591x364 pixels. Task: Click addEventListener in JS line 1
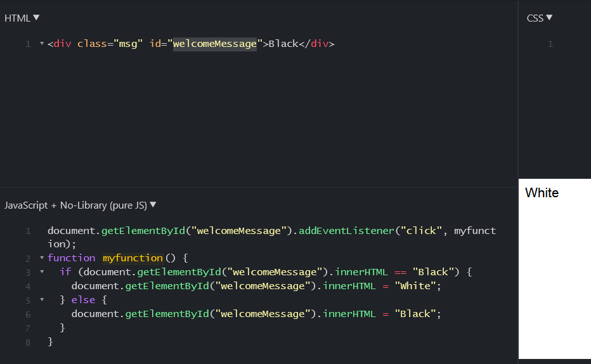[346, 231]
